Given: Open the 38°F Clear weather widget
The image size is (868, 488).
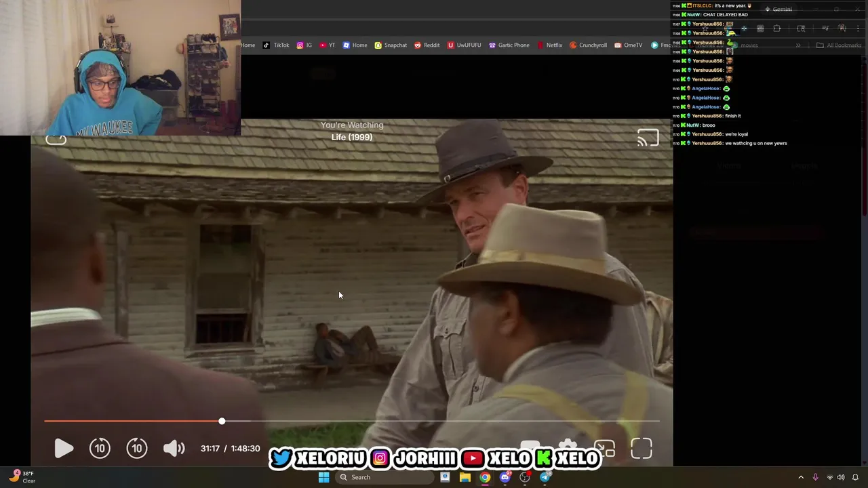Looking at the screenshot, I should coord(22,477).
